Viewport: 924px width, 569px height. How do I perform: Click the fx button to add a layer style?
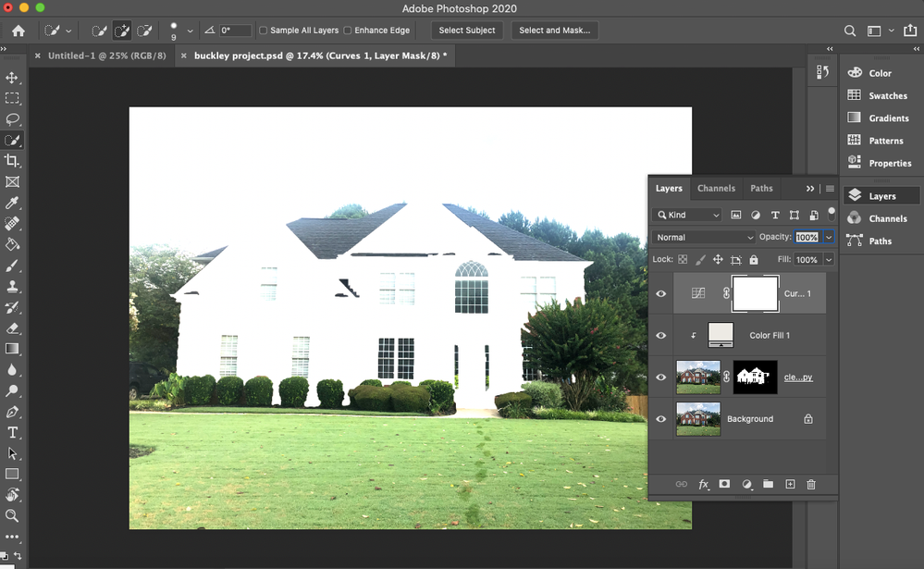point(704,484)
